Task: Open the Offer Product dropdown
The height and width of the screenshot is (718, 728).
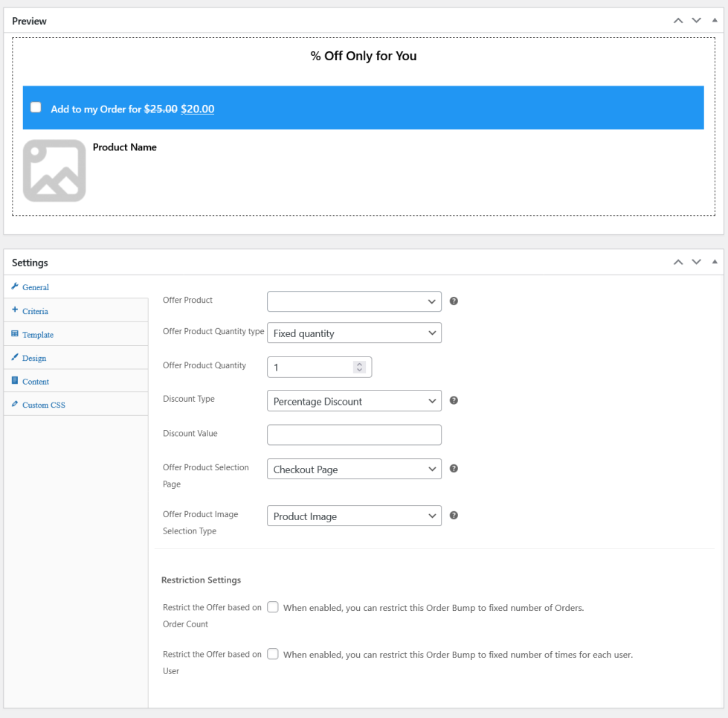Action: click(354, 301)
